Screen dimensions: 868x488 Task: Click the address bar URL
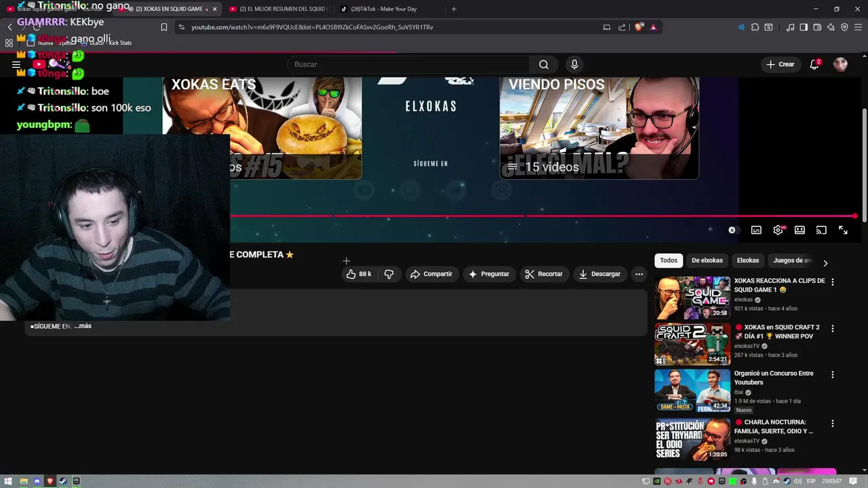(312, 27)
